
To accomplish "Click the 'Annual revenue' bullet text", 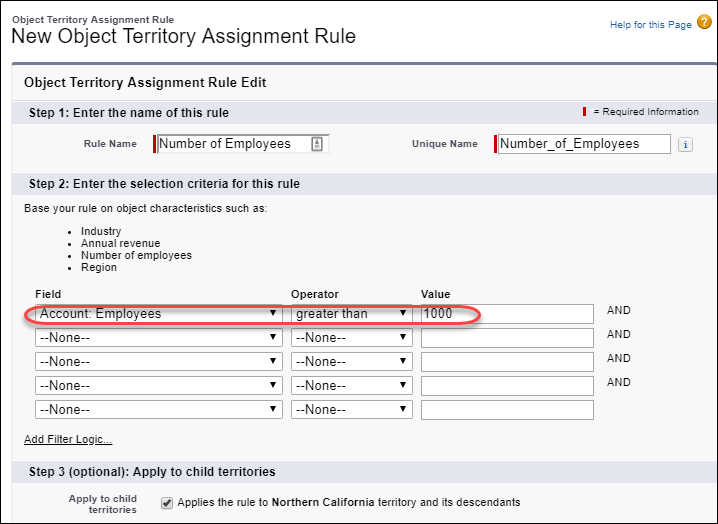I will click(x=120, y=243).
